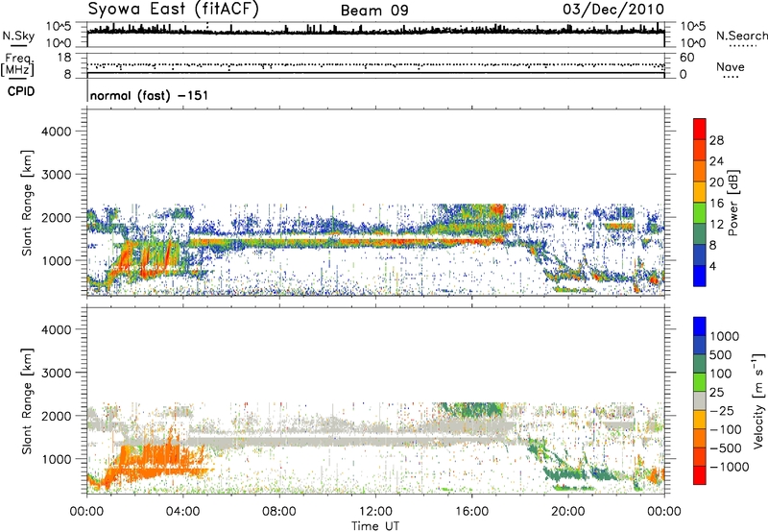This screenshot has height=532, width=768.
Task: Pick the bright blue top segment of the velocity colorbar
Action: pyautogui.click(x=700, y=326)
